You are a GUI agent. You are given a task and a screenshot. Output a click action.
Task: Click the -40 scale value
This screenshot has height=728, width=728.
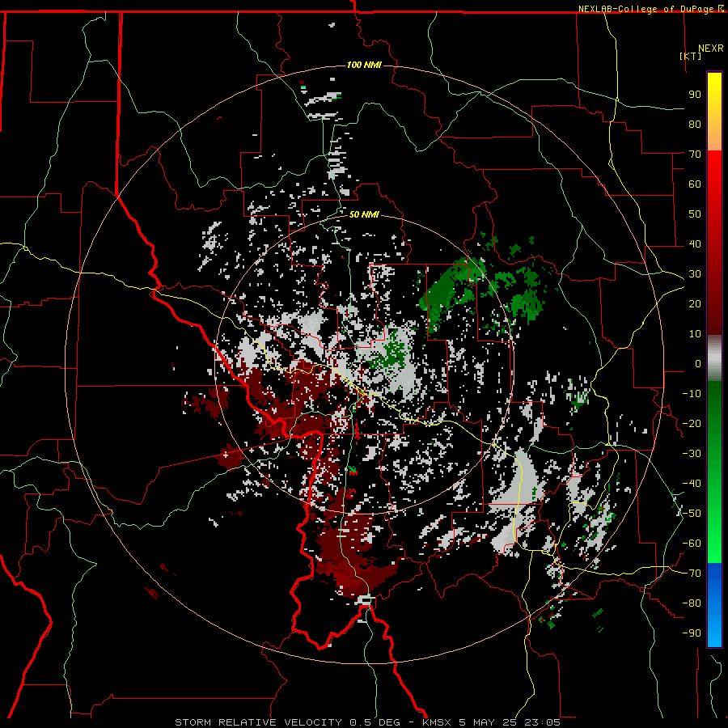coord(692,484)
